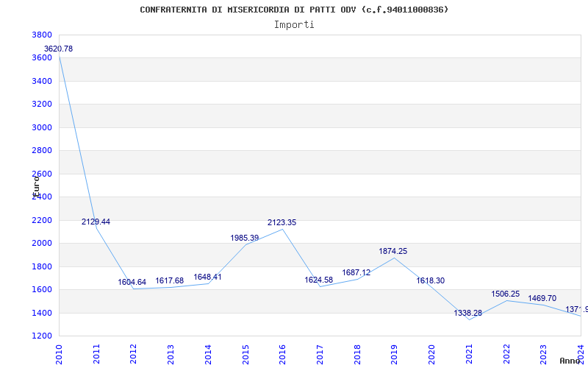
Task: Click the 1624.58 data label
Action: tap(319, 280)
